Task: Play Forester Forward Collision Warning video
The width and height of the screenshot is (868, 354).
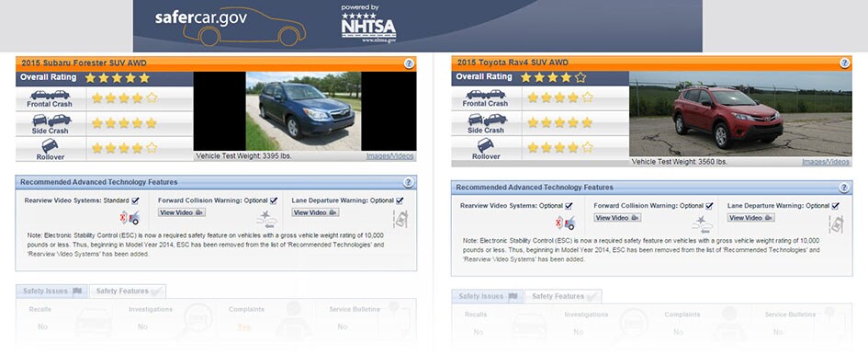Action: 182,212
